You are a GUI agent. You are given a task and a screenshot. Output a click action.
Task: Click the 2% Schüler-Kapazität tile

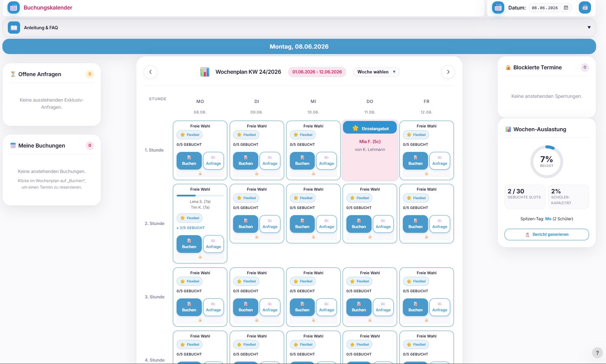point(568,196)
